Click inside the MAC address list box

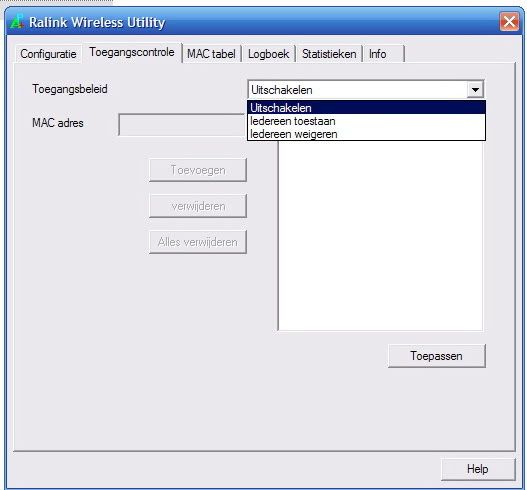380,236
